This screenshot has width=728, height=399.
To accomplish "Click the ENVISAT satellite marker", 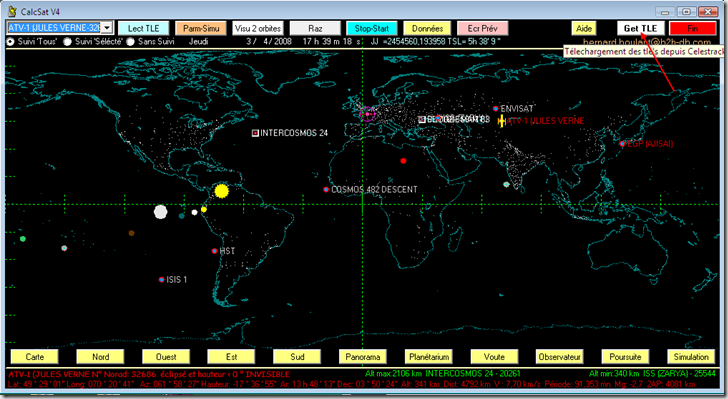I will point(496,109).
